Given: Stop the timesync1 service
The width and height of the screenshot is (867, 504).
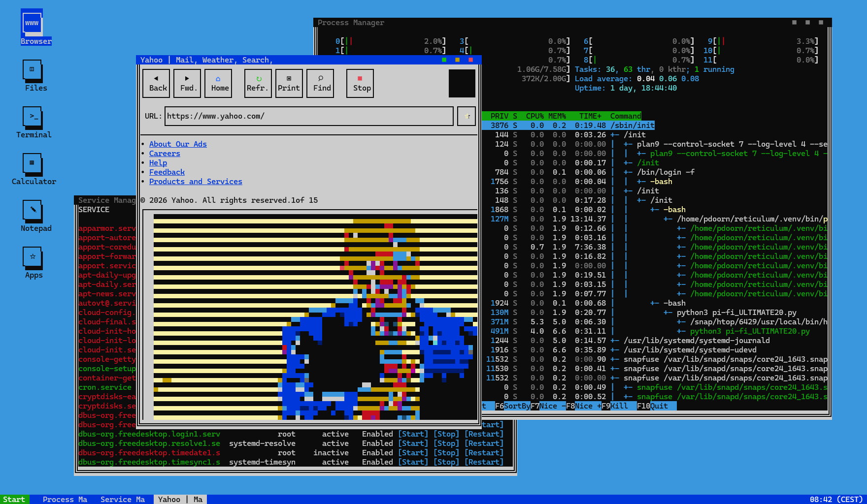Looking at the screenshot, I should (446, 462).
